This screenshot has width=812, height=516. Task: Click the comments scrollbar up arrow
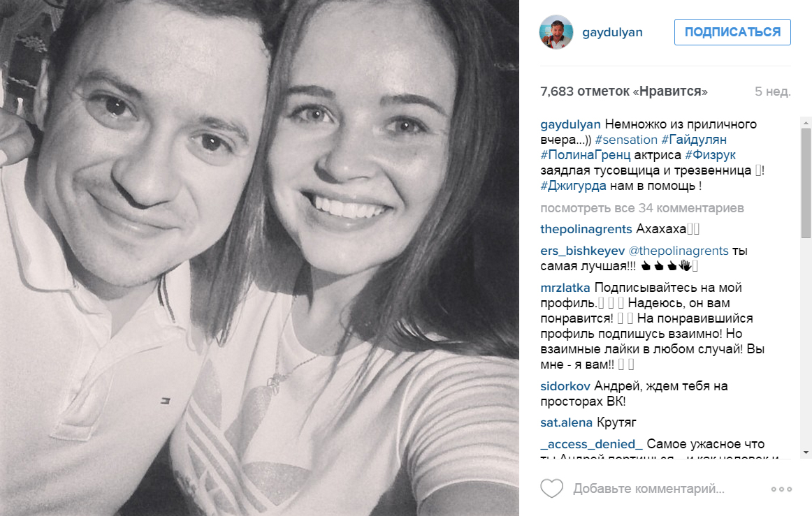(x=806, y=123)
